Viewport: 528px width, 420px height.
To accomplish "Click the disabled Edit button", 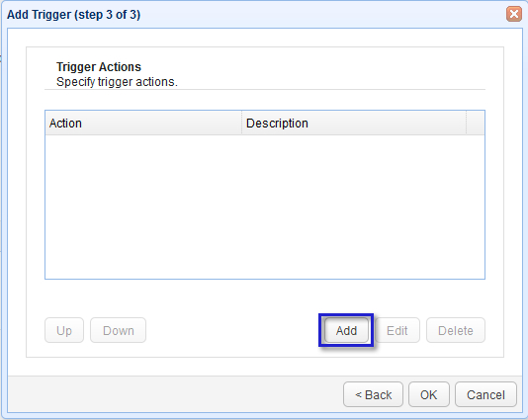I will pos(397,330).
